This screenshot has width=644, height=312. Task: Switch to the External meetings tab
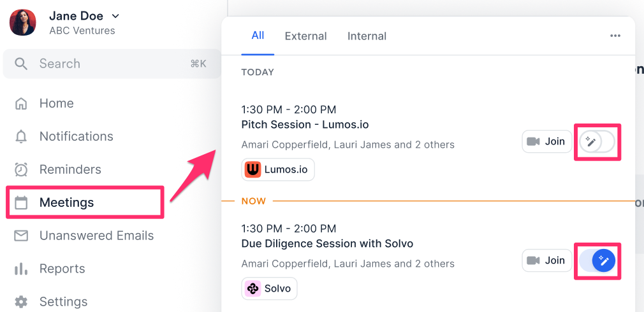point(305,36)
